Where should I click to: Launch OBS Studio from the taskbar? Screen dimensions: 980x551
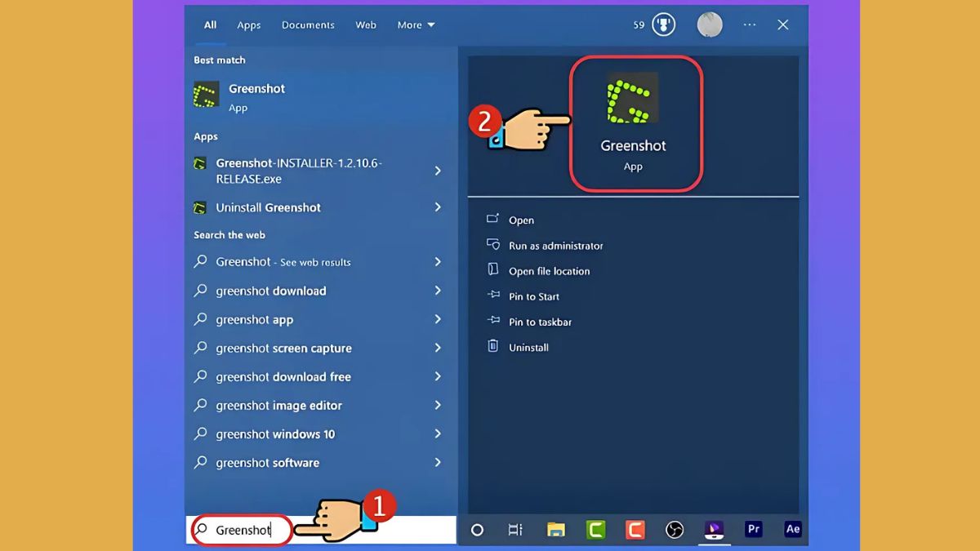[675, 530]
